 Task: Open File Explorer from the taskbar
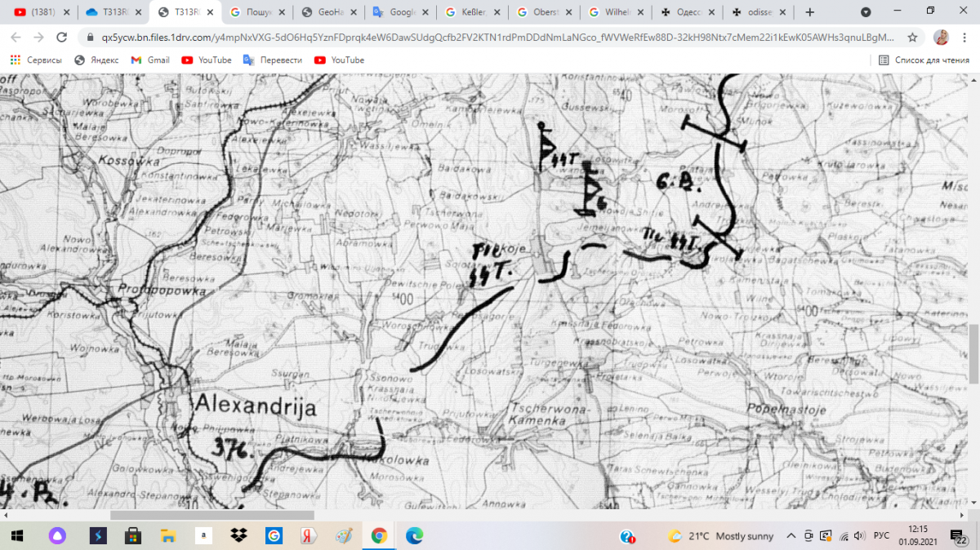click(x=167, y=536)
